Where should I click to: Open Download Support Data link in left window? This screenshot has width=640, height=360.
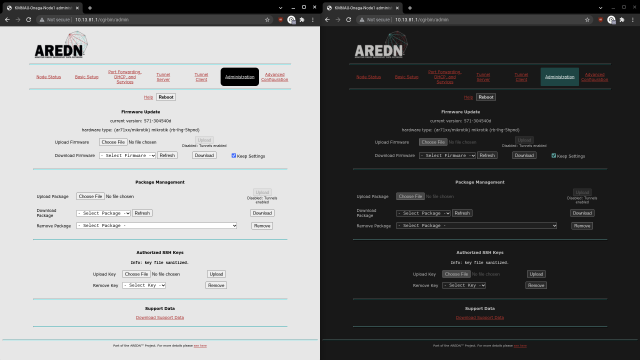160,318
